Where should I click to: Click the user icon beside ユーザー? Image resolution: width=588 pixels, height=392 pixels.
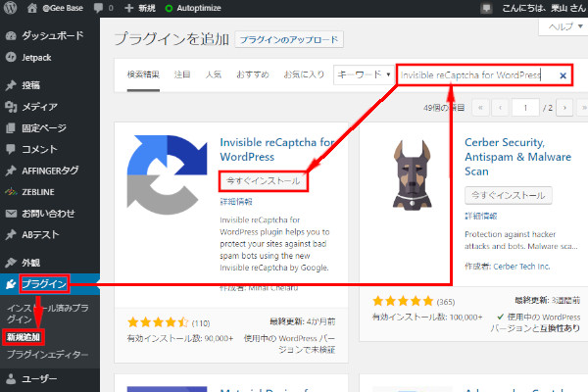tap(11, 379)
